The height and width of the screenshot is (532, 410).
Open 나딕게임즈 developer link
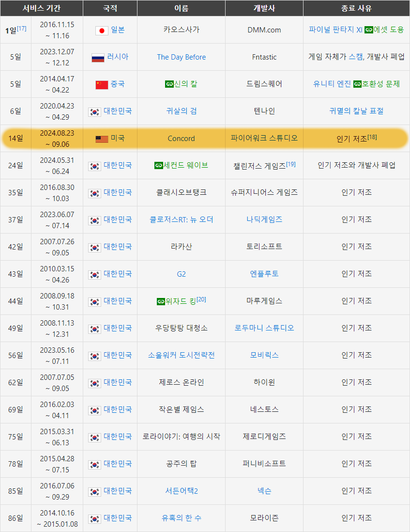pos(264,219)
